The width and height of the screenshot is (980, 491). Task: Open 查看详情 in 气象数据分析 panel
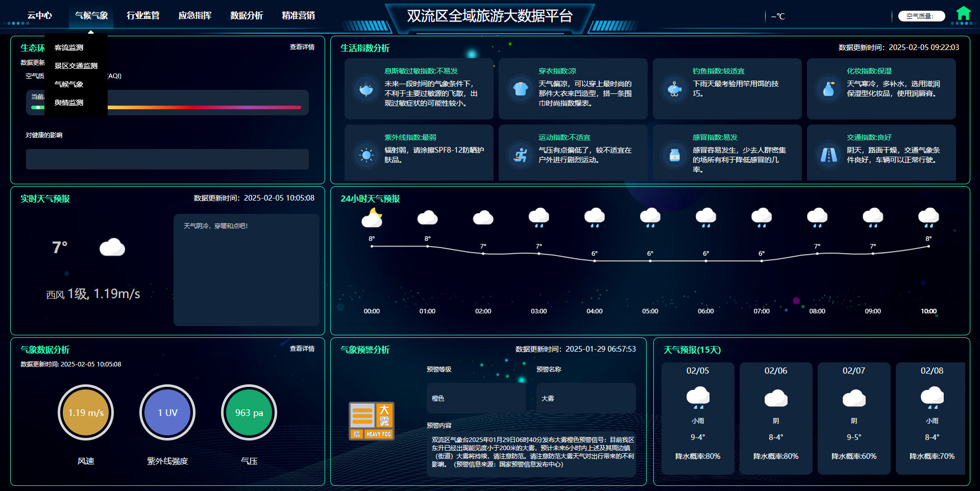click(x=302, y=349)
